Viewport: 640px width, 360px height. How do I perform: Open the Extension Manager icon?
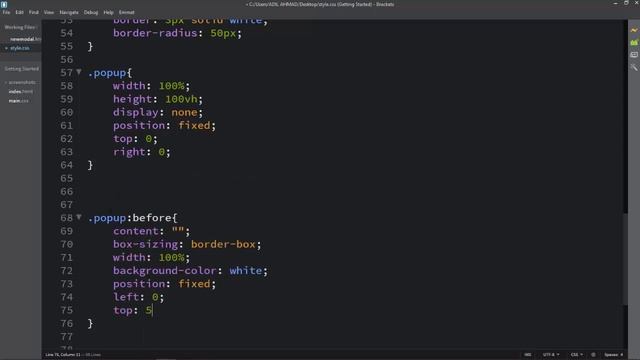pyautogui.click(x=633, y=42)
